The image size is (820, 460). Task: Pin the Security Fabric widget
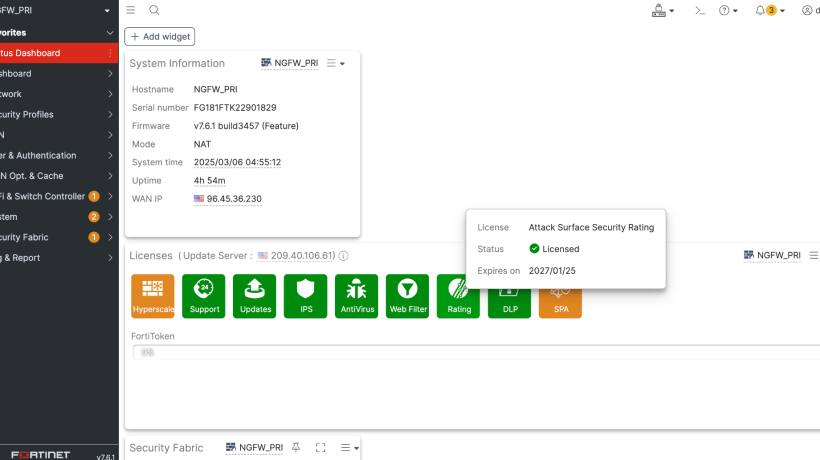296,447
